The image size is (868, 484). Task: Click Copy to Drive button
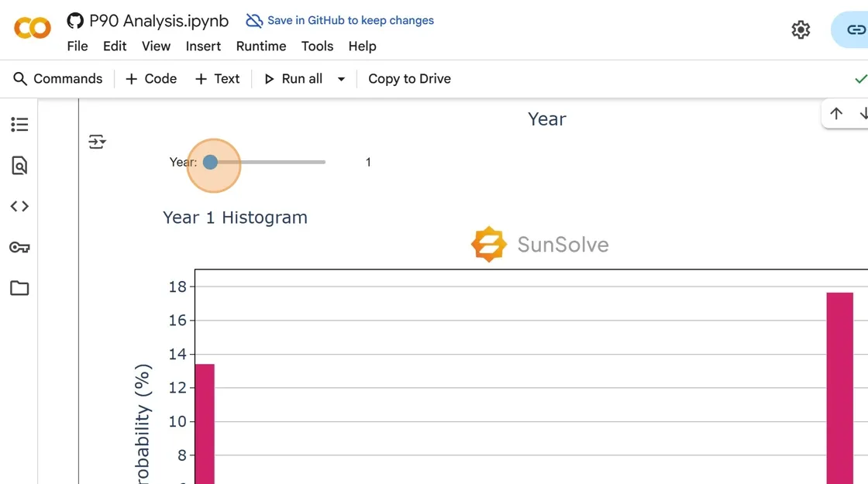[x=409, y=79]
